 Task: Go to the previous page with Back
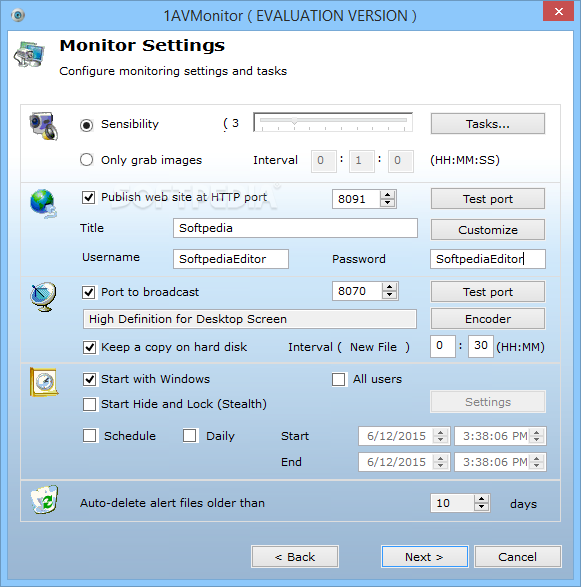coord(295,557)
